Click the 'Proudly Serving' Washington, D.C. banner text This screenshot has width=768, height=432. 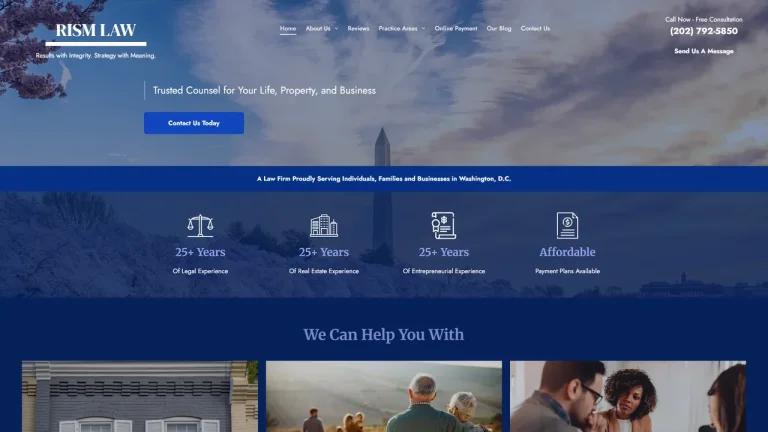(384, 179)
